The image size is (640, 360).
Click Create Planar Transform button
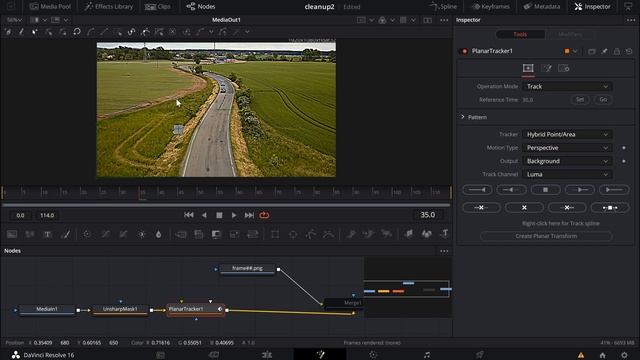tap(546, 236)
